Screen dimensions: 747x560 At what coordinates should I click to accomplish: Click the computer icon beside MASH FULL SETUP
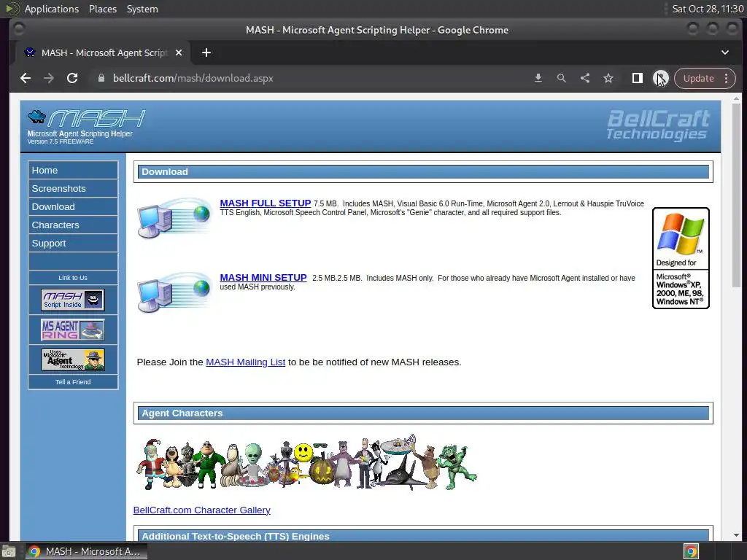174,218
